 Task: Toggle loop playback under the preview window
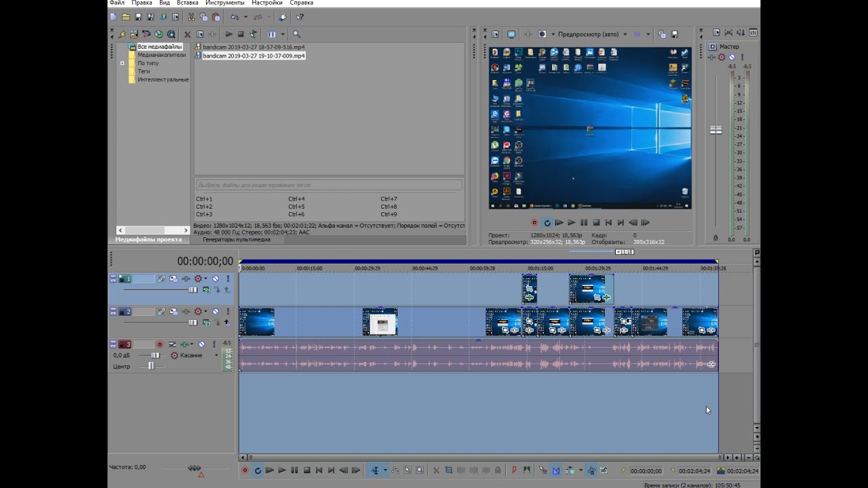(x=547, y=222)
